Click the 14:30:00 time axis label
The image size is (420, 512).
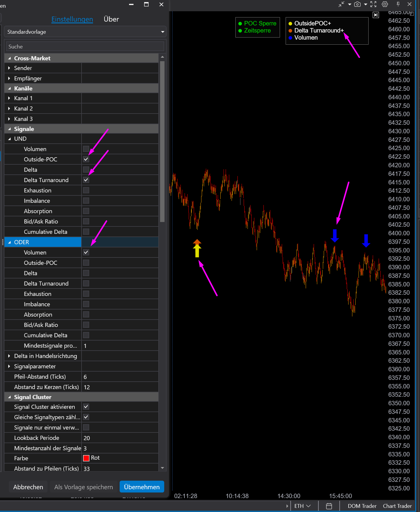point(289,496)
